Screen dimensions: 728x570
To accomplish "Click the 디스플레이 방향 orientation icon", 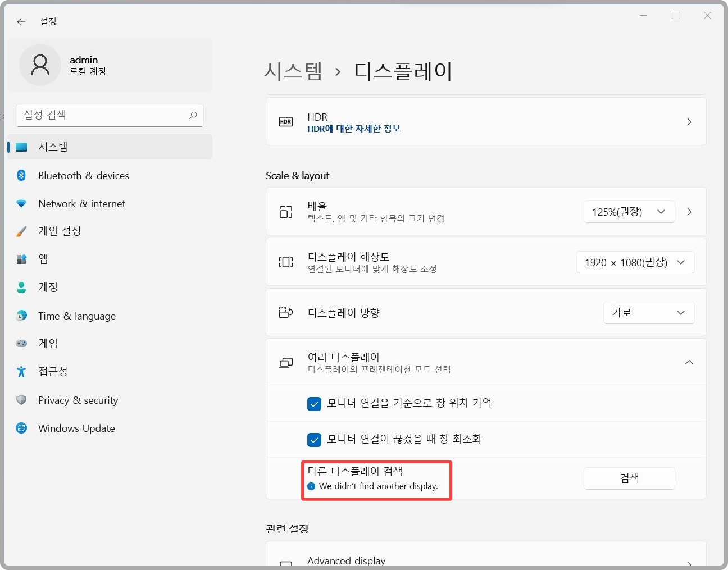I will (x=286, y=313).
